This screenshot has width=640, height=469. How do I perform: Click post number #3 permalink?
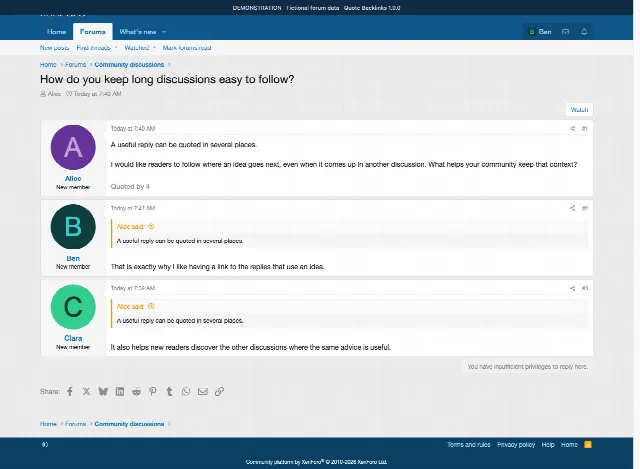584,288
